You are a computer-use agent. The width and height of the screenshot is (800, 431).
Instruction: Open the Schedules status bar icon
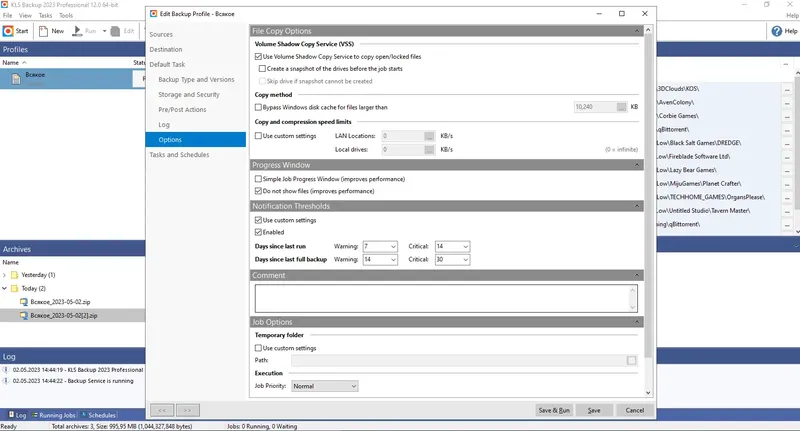click(84, 415)
